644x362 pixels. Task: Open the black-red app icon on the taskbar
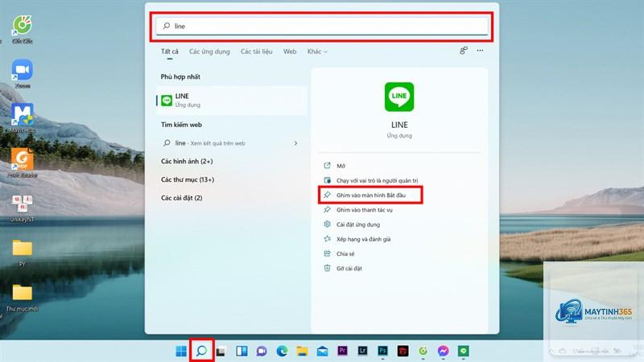[403, 351]
